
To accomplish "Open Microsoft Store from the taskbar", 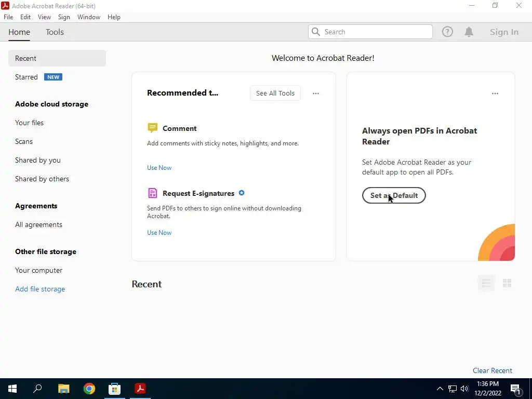I will tap(114, 389).
